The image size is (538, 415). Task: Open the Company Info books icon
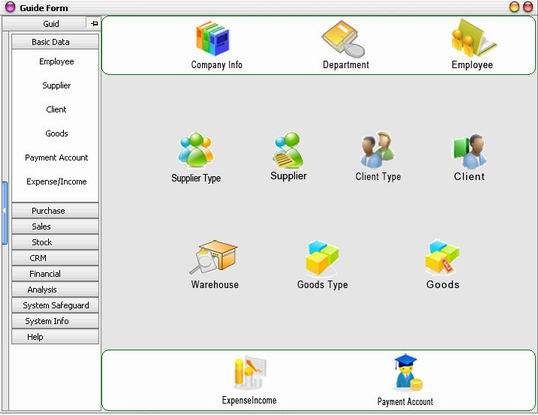click(x=213, y=38)
